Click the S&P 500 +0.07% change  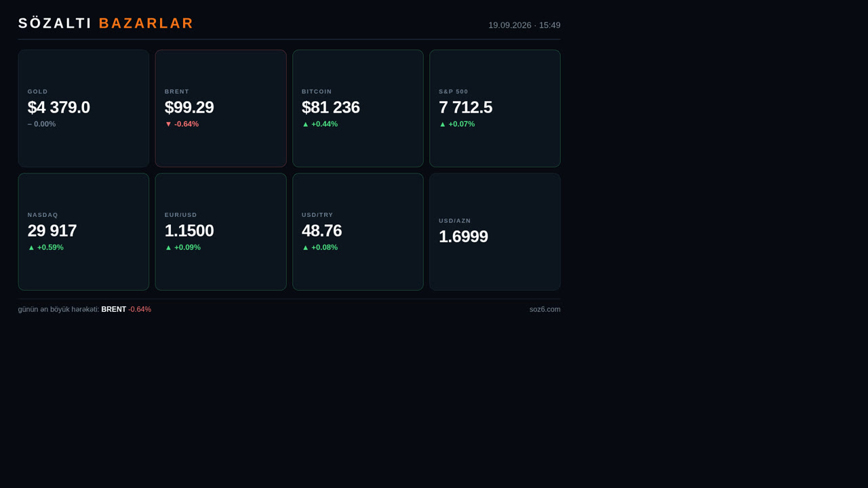pyautogui.click(x=457, y=124)
